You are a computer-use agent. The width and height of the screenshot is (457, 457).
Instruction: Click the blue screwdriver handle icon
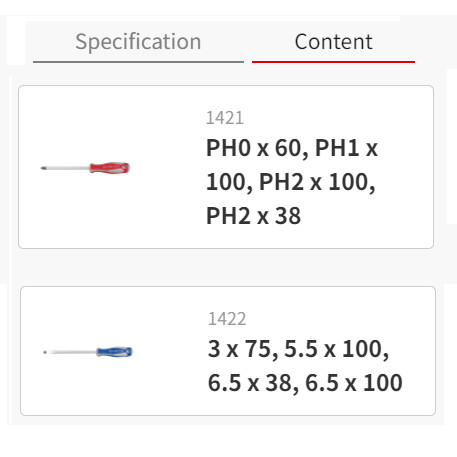pyautogui.click(x=114, y=352)
